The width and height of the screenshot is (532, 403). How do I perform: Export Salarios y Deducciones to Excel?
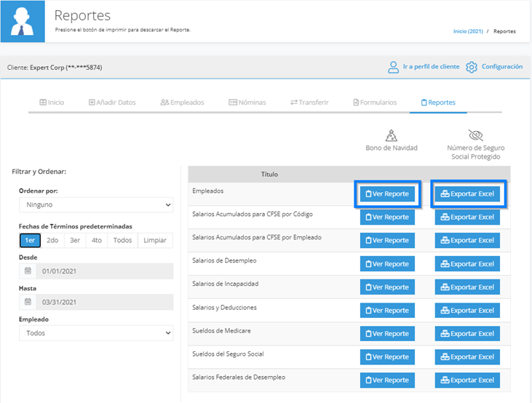point(467,311)
